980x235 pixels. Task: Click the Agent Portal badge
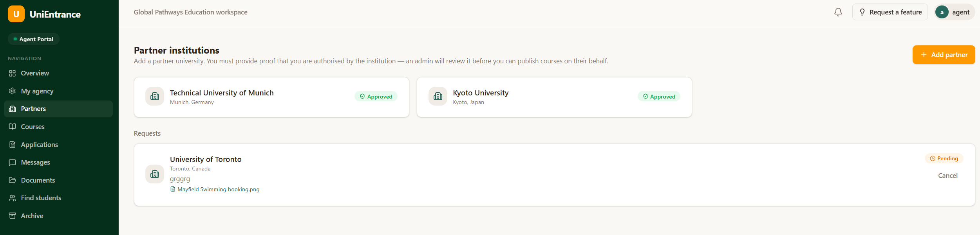pyautogui.click(x=34, y=39)
